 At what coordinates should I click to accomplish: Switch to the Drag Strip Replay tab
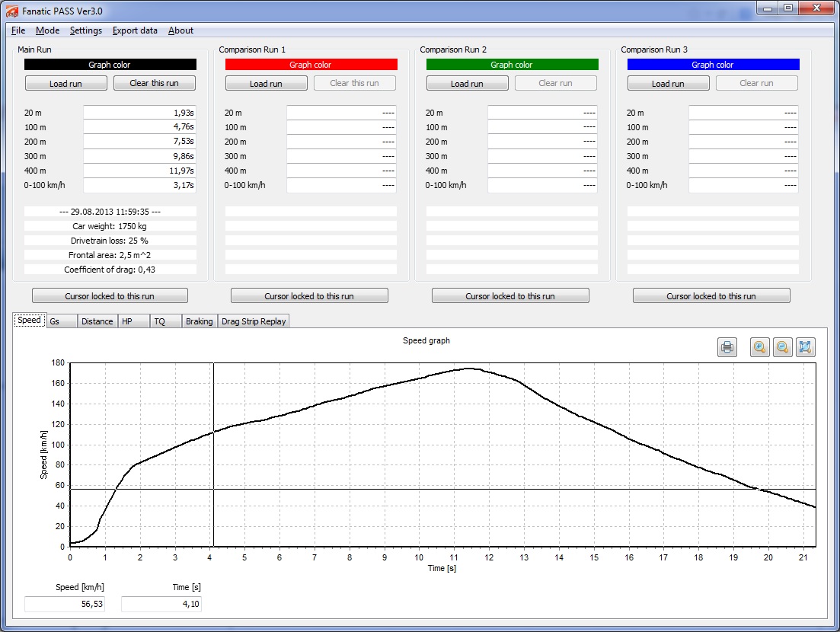point(254,321)
